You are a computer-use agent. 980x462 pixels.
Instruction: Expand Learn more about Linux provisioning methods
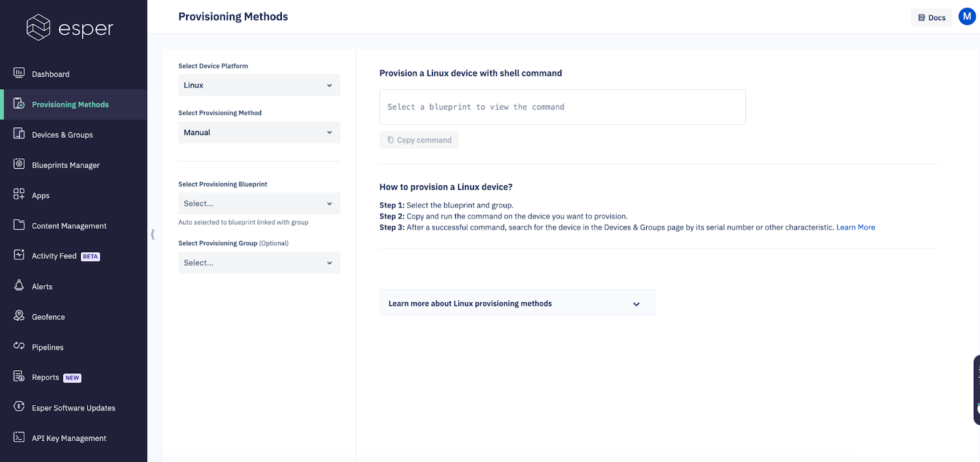point(517,303)
